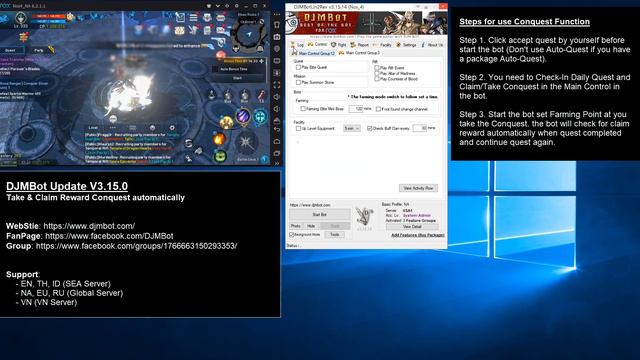
Task: Click the Buff Clan minutes input field
Action: 420,128
